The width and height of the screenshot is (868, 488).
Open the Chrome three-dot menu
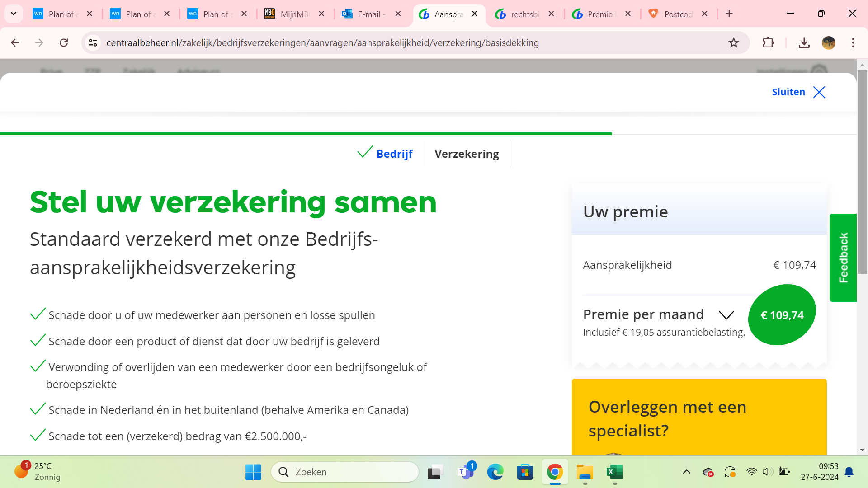click(853, 43)
